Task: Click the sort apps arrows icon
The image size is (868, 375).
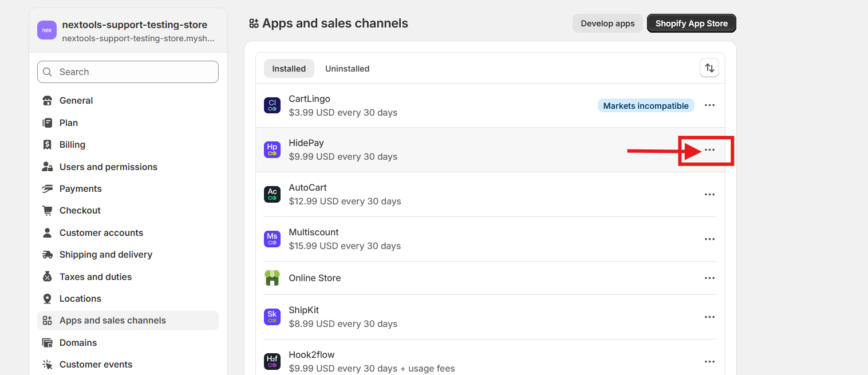Action: pyautogui.click(x=709, y=68)
